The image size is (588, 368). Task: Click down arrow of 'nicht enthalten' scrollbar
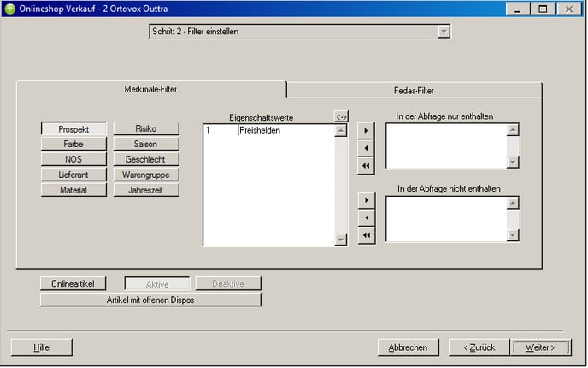513,235
